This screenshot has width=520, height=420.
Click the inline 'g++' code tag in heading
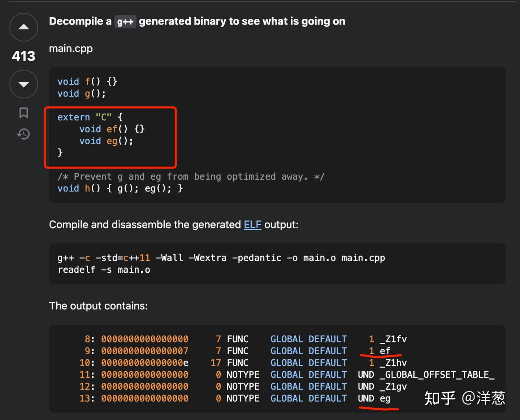[x=125, y=22]
